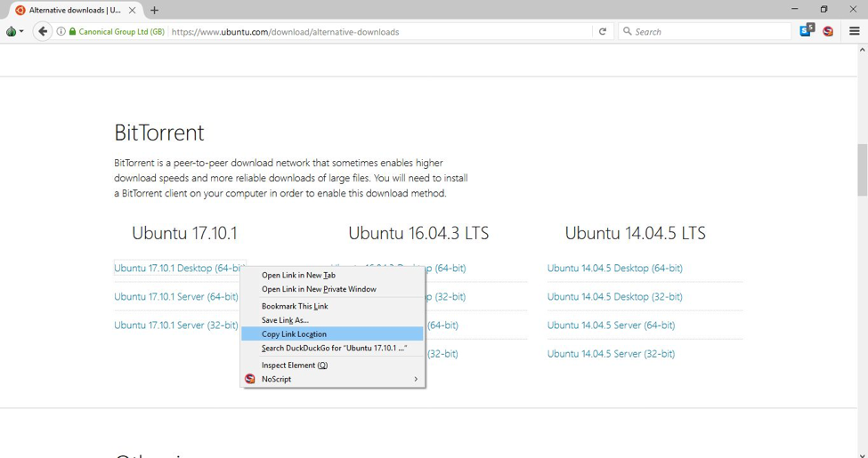Select Bookmark This Link
The image size is (868, 458).
(333, 306)
